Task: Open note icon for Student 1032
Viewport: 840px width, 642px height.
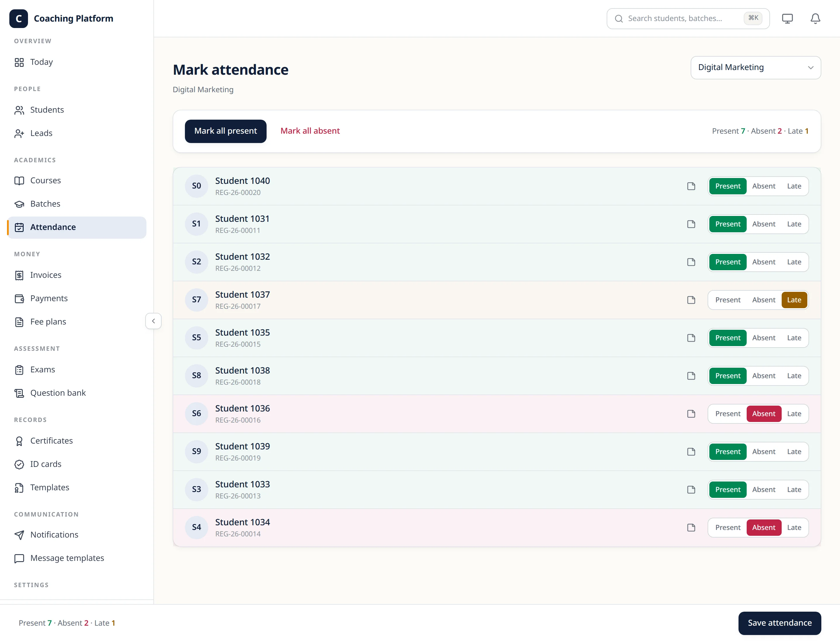Action: tap(691, 262)
